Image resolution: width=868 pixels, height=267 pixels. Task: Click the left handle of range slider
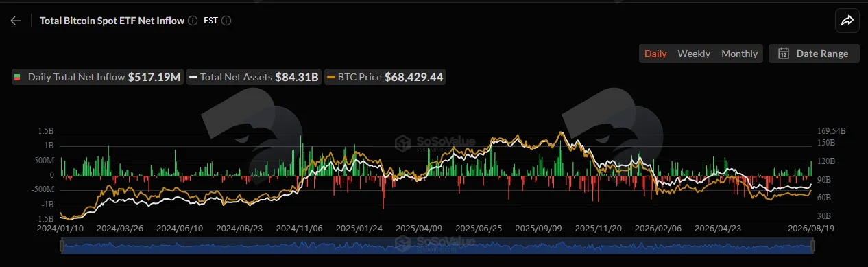[62, 246]
